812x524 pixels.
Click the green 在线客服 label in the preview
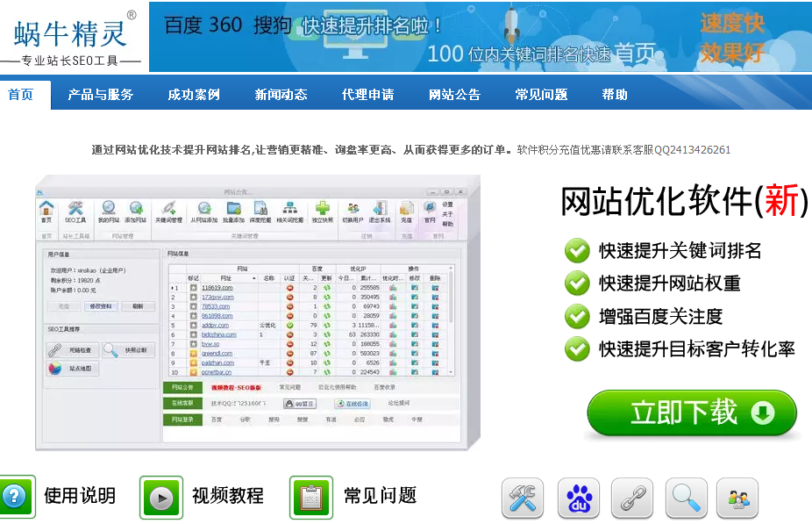click(x=182, y=403)
